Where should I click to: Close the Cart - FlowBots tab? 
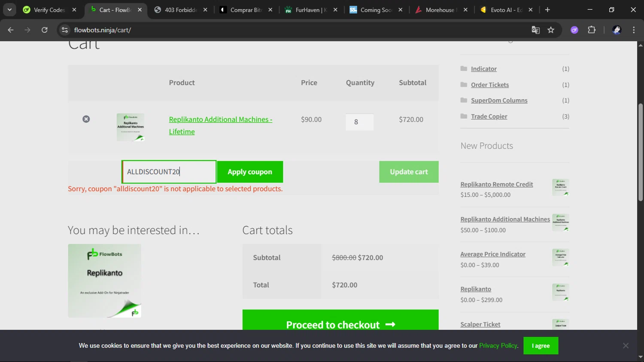click(x=140, y=10)
